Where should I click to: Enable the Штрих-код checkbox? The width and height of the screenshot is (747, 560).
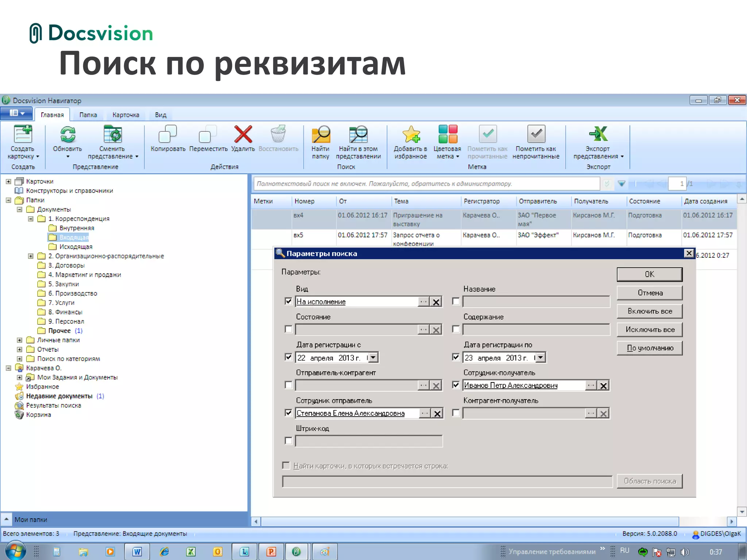pos(288,440)
